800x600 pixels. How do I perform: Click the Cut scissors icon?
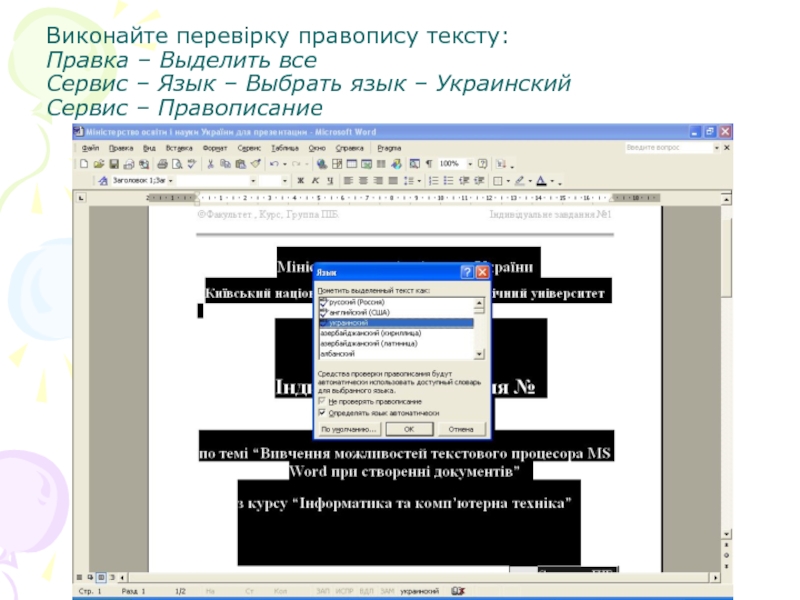(210, 164)
